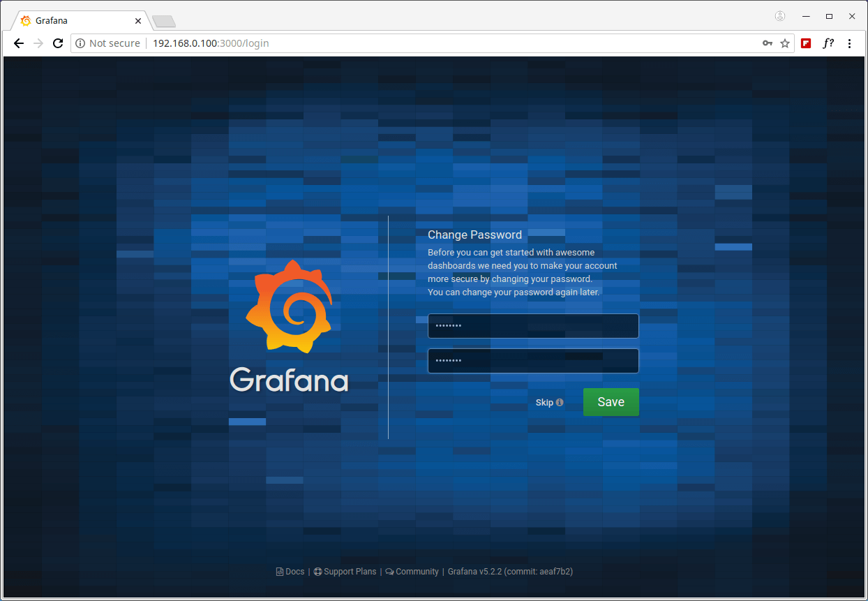Image resolution: width=868 pixels, height=601 pixels.
Task: Click the saved password key icon
Action: coord(767,43)
